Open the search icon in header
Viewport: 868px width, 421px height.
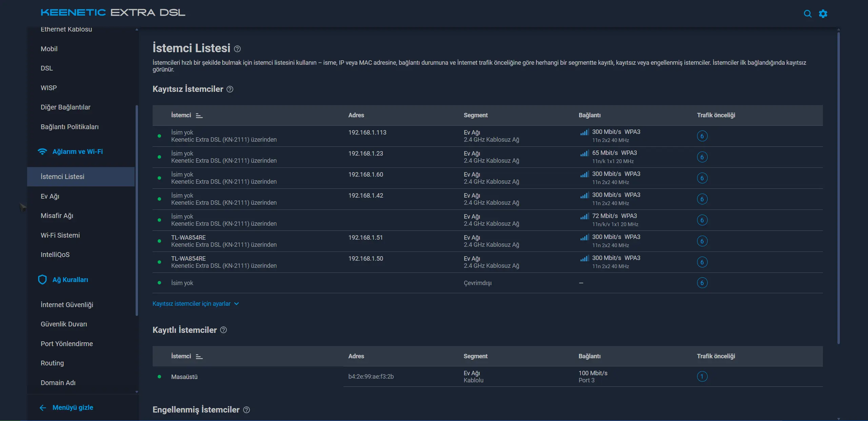click(x=808, y=14)
